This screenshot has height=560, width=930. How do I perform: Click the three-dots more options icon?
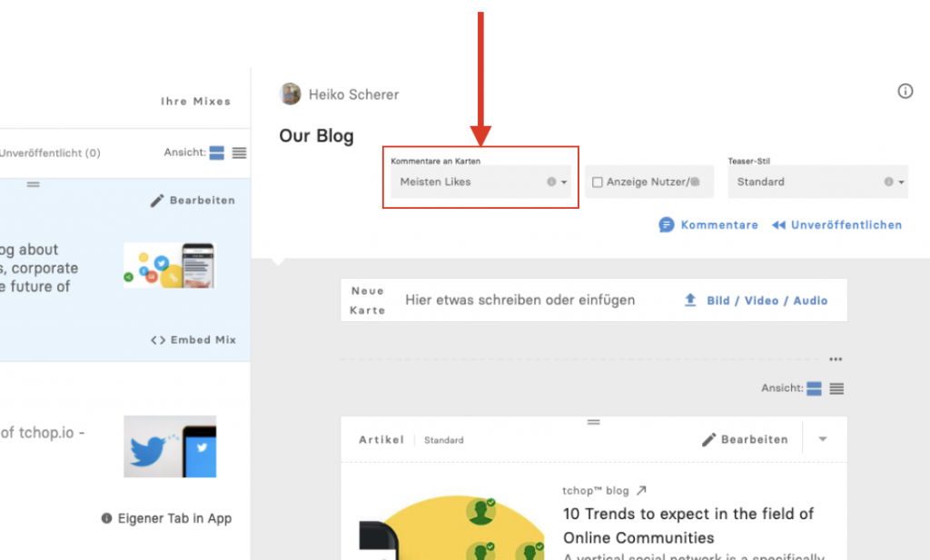point(836,359)
